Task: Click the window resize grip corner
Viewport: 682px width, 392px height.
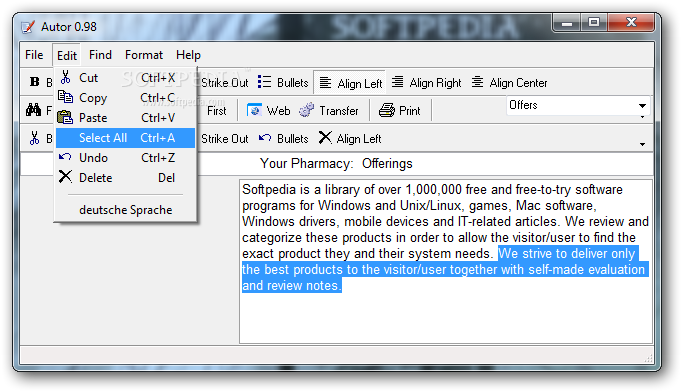Action: click(x=648, y=358)
